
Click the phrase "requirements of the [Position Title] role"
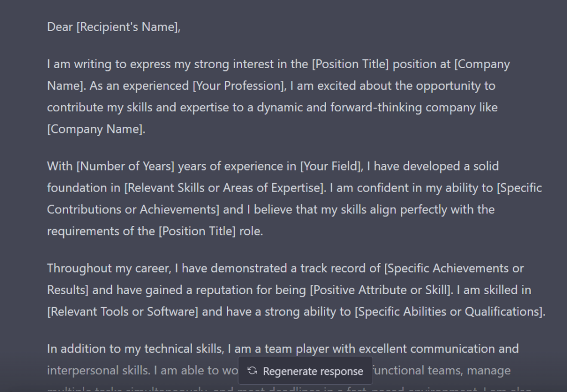[154, 231]
